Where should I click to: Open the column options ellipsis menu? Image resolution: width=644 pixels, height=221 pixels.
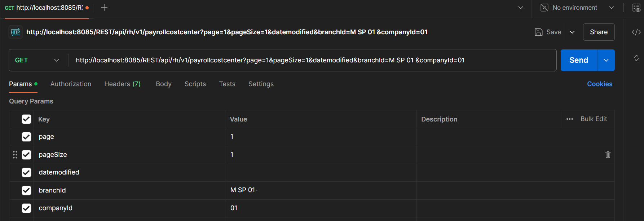pyautogui.click(x=570, y=119)
